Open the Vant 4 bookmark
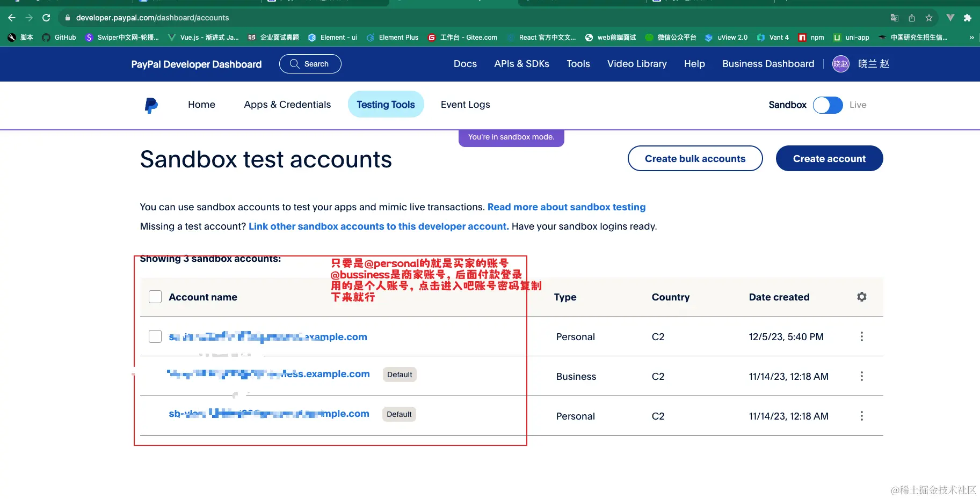This screenshot has height=499, width=980. point(773,38)
